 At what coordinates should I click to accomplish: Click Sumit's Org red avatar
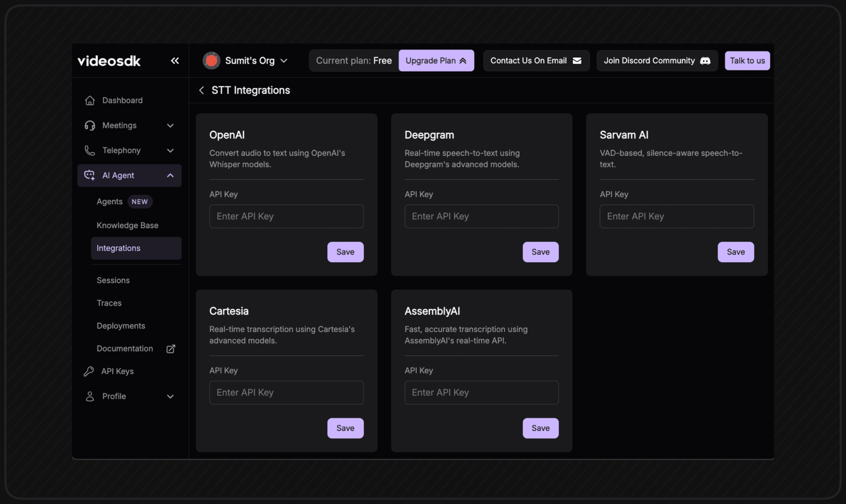[211, 61]
